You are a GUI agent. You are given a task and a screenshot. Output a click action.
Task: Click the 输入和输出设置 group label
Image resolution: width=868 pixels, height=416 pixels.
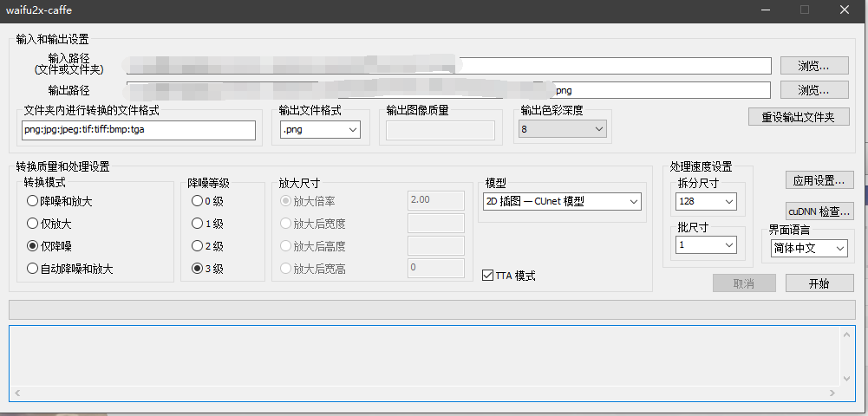point(52,39)
